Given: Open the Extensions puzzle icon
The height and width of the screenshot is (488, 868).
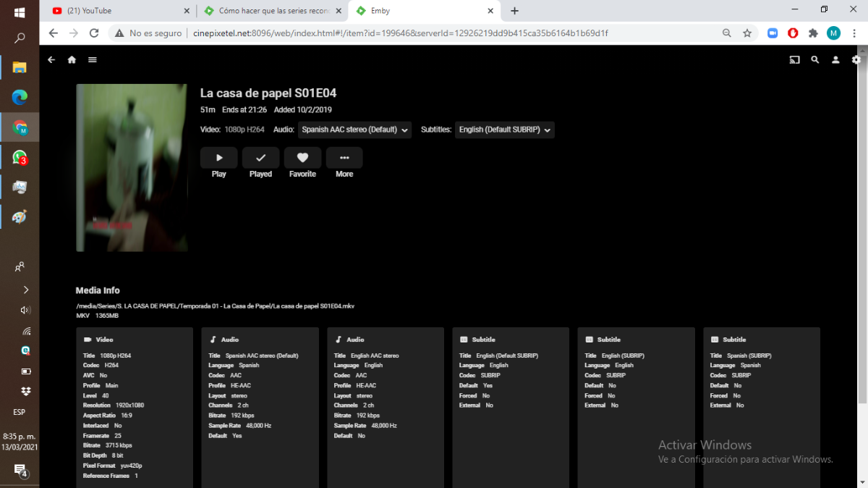Looking at the screenshot, I should [813, 33].
